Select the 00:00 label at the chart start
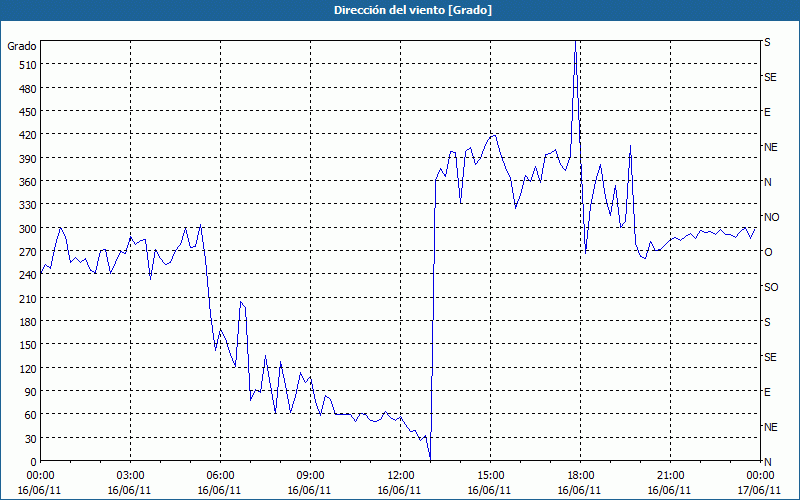 [40, 476]
